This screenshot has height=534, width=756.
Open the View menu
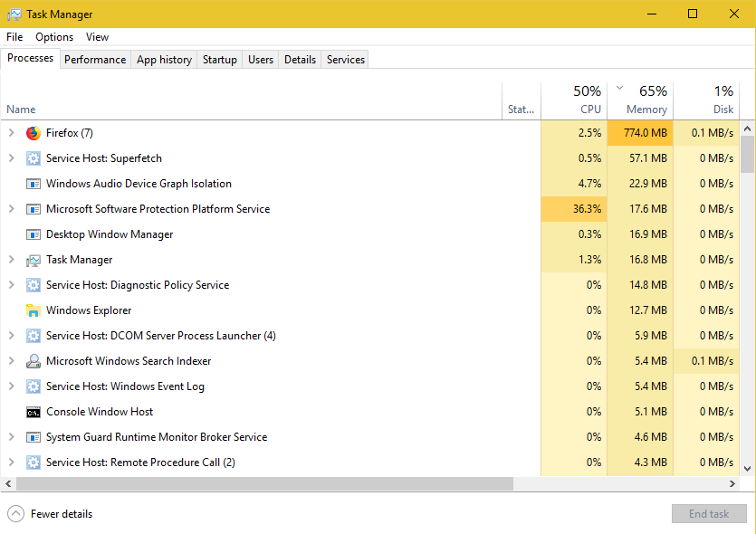pos(98,37)
